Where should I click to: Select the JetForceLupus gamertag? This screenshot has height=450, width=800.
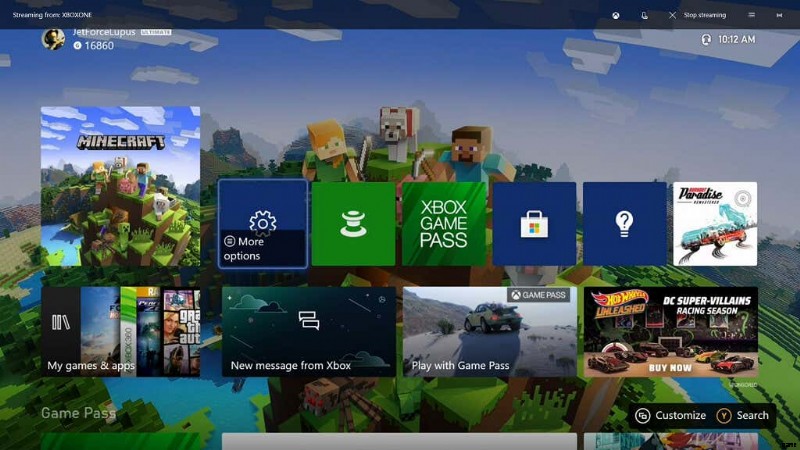(104, 32)
